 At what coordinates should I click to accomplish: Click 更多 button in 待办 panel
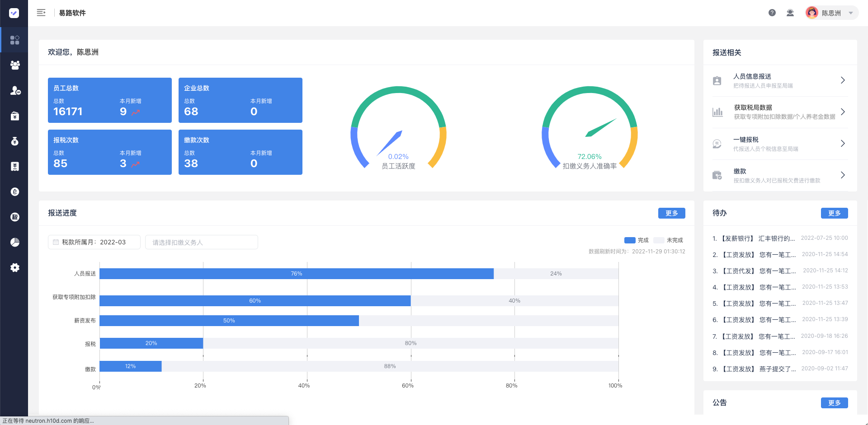834,213
